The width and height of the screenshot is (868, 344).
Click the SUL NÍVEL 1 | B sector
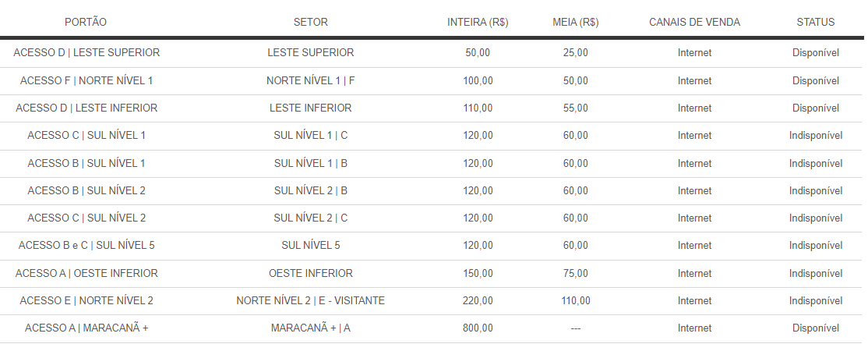click(311, 163)
